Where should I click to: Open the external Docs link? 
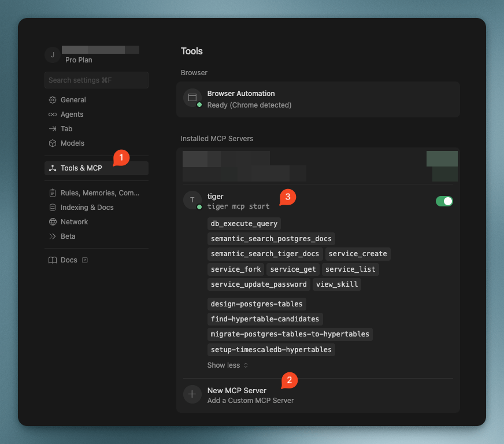[x=69, y=260]
